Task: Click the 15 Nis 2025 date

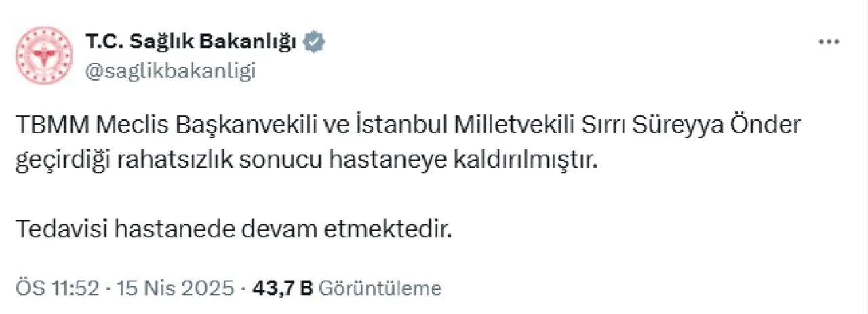Action: [x=174, y=288]
